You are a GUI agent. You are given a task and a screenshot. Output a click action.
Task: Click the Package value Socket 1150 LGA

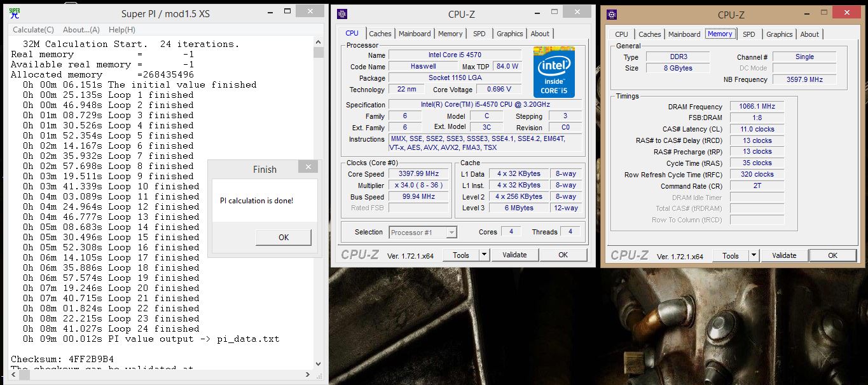pos(455,78)
